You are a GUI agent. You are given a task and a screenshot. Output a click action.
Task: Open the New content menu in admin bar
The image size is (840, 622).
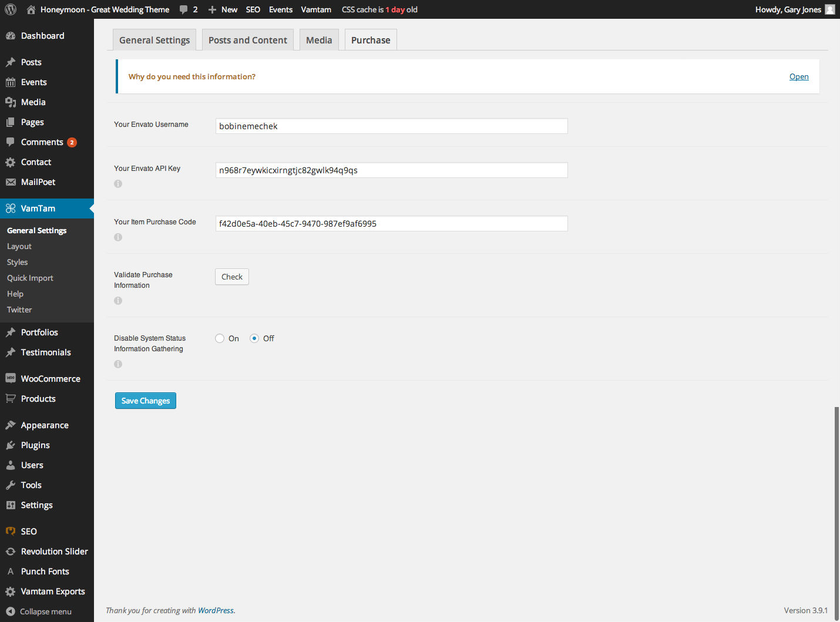tap(223, 9)
